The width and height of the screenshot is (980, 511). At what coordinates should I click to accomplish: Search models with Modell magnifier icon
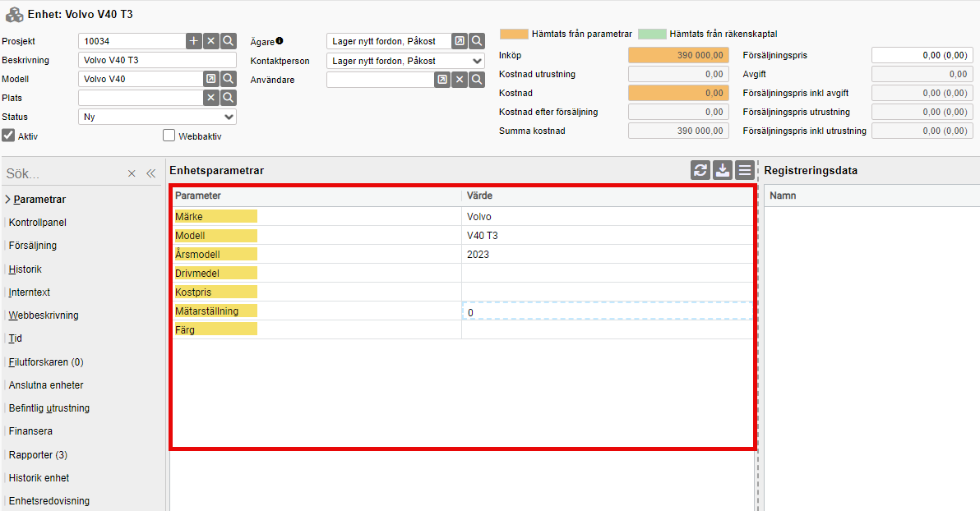point(229,79)
